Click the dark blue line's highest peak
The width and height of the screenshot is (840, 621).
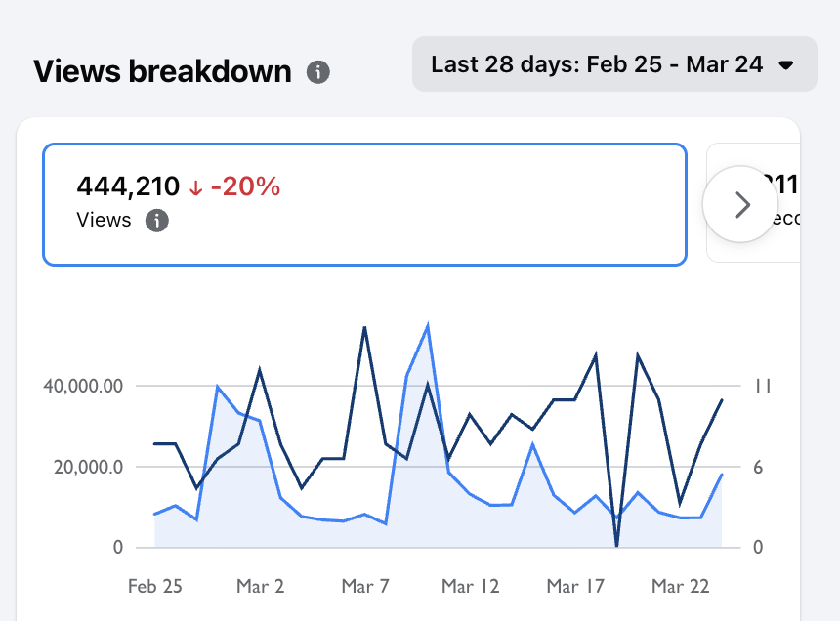pos(364,327)
